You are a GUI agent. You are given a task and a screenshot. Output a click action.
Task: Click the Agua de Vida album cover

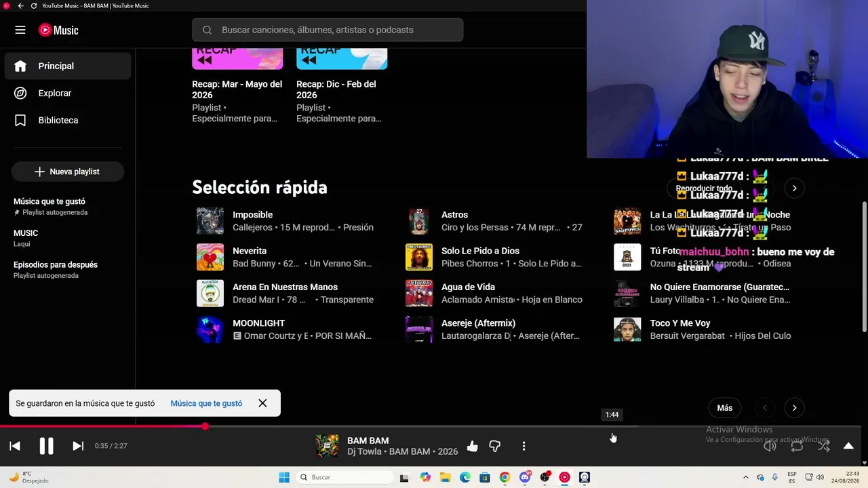(x=419, y=293)
